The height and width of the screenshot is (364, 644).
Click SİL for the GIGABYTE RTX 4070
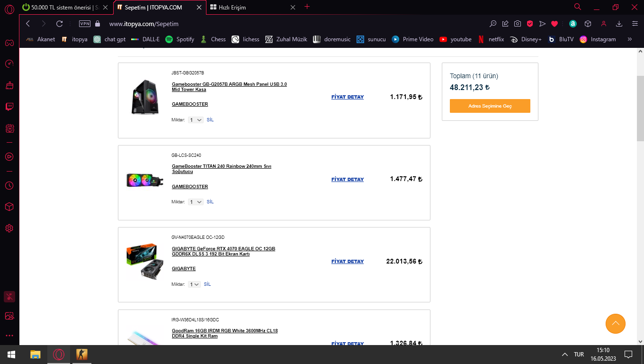click(x=207, y=284)
